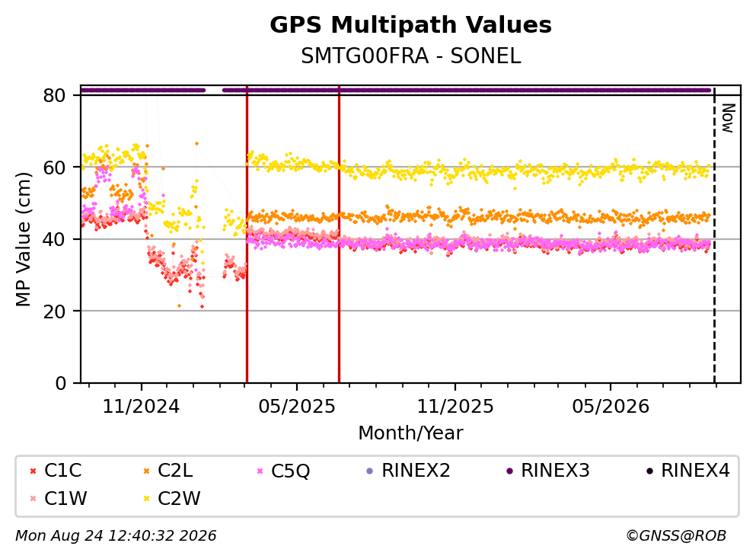The width and height of the screenshot is (756, 559).
Task: Click the MP Value (cm) axis label
Action: [23, 239]
